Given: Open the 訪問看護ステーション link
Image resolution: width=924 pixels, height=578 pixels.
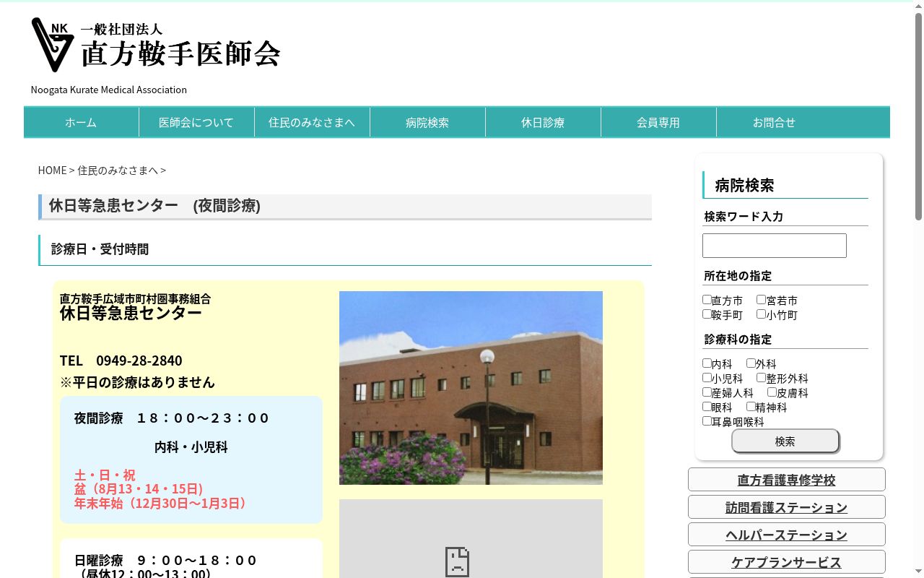Looking at the screenshot, I should click(x=786, y=507).
